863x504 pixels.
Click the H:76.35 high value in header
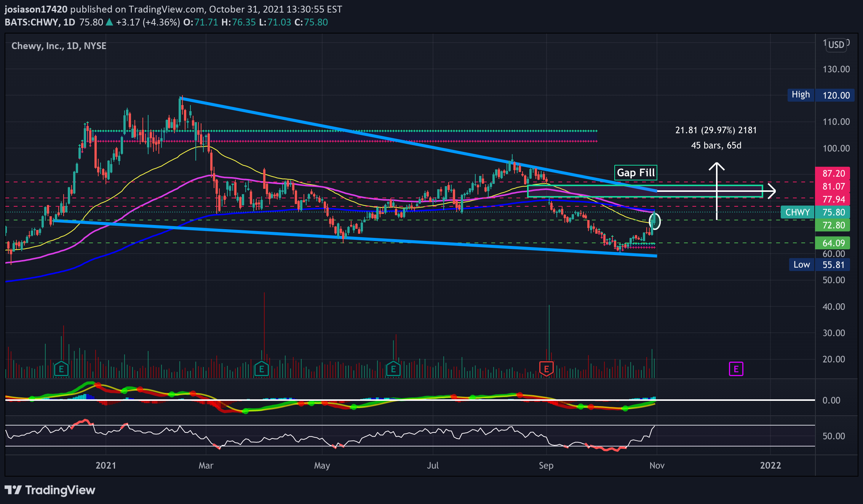tap(239, 22)
